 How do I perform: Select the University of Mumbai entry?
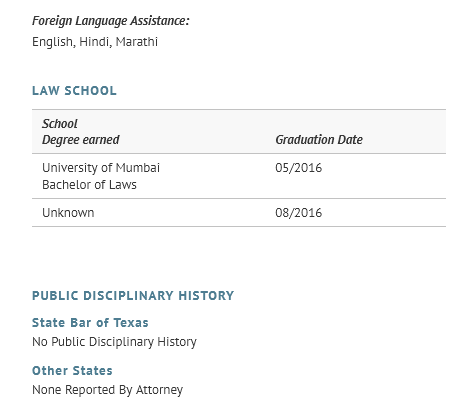[101, 168]
